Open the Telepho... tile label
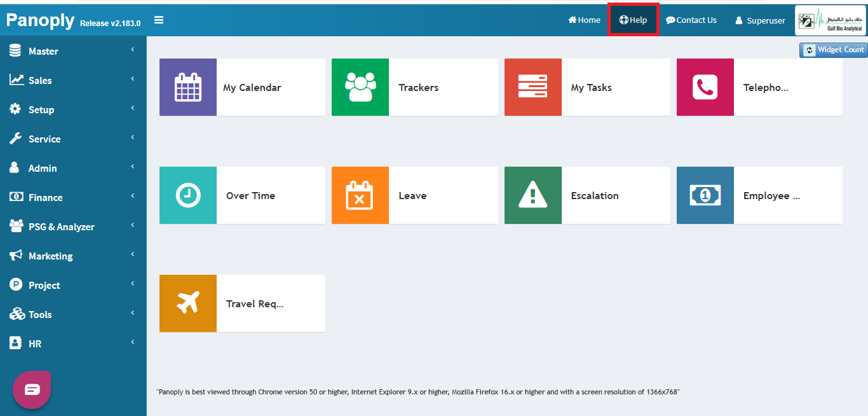 click(x=766, y=88)
